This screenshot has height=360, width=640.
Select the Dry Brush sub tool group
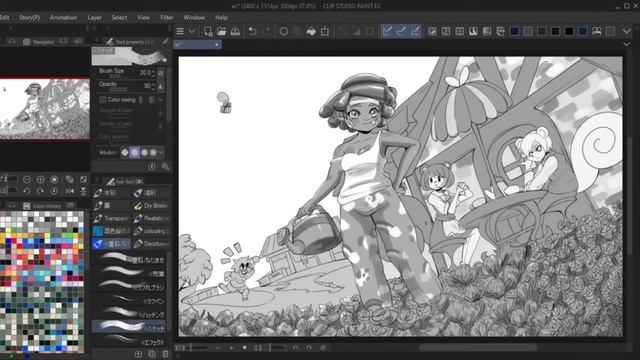(x=151, y=206)
